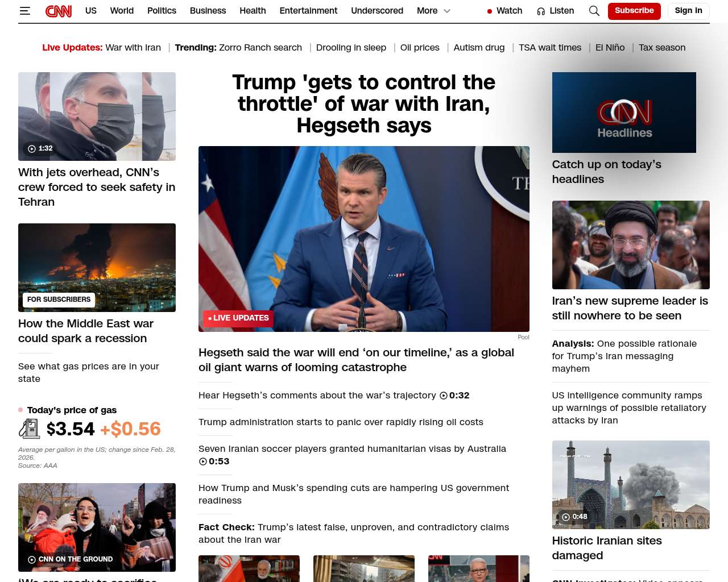Open the Politics section
This screenshot has width=728, height=582.
[x=162, y=11]
